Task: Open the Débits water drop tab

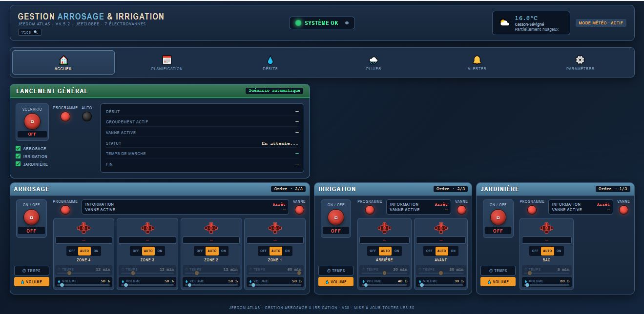Action: click(x=270, y=63)
